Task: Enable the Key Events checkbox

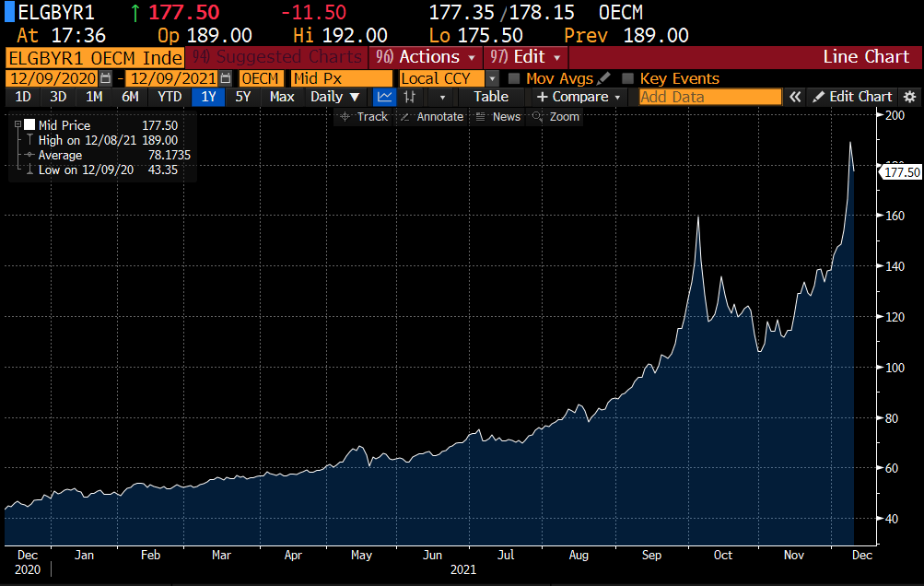Action: pos(628,79)
